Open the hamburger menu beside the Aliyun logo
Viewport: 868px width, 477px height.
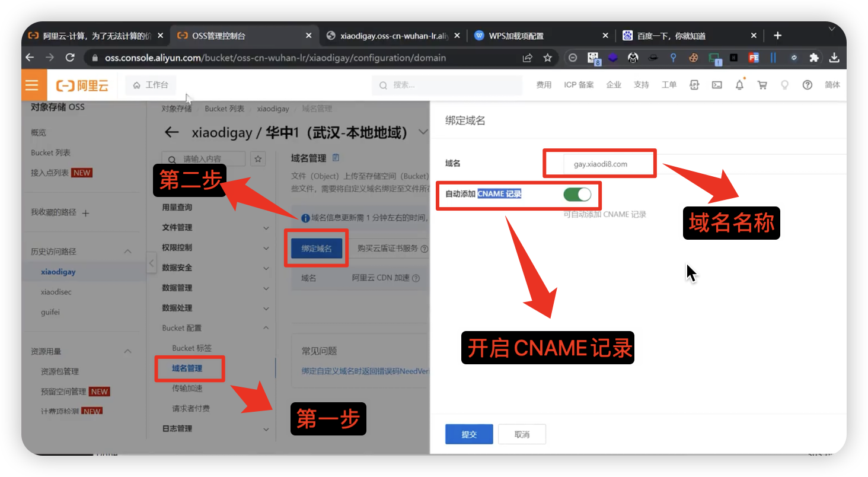tap(31, 85)
